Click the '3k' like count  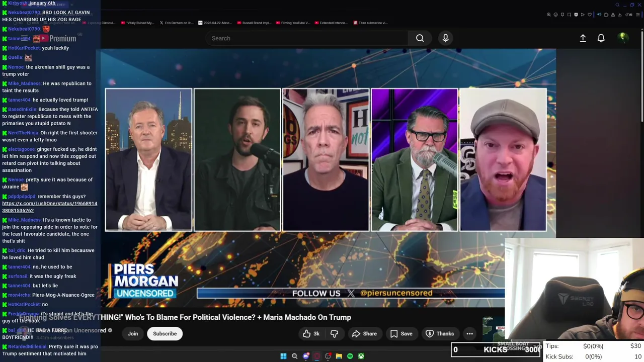tap(316, 333)
